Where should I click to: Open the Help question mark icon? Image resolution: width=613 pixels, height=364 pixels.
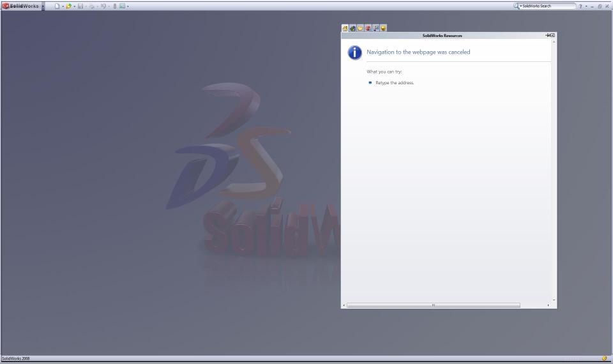tap(580, 6)
